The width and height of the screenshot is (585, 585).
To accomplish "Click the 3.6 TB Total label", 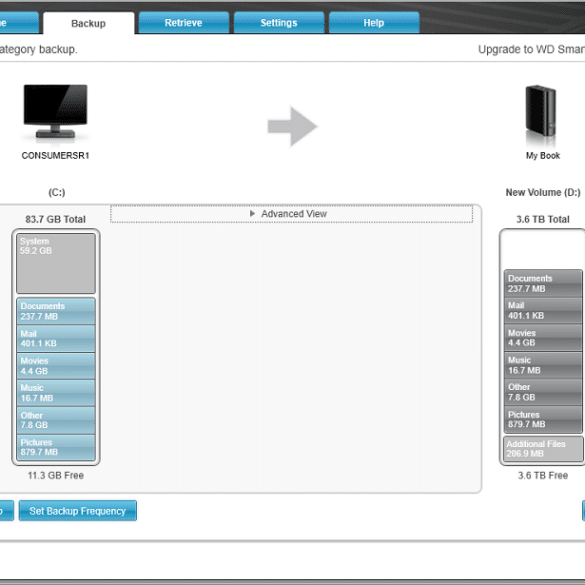I will (543, 219).
